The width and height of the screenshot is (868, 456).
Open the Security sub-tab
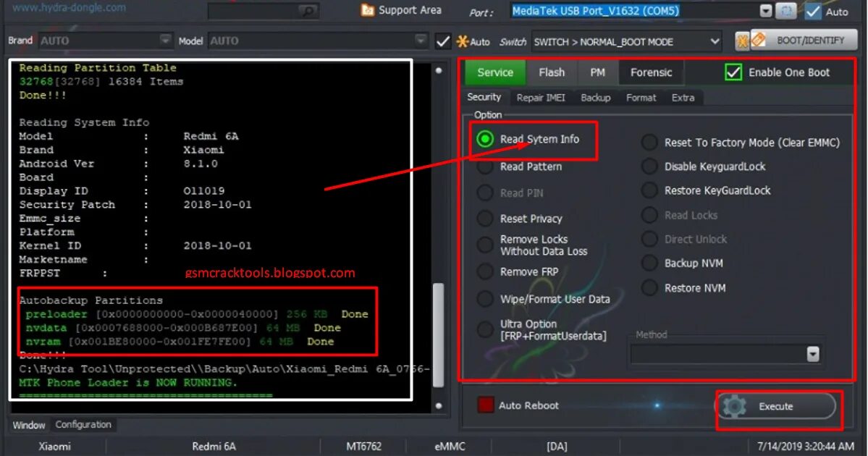coord(484,98)
